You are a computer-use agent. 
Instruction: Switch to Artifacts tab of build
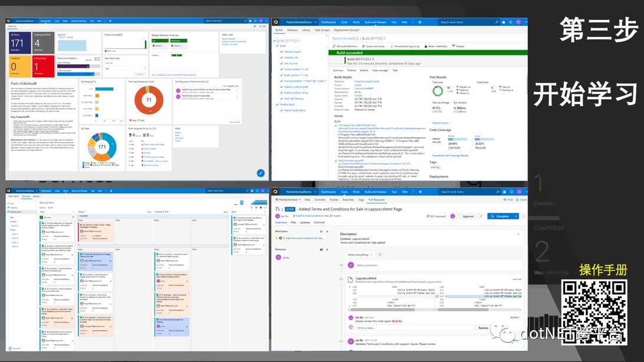click(x=364, y=70)
